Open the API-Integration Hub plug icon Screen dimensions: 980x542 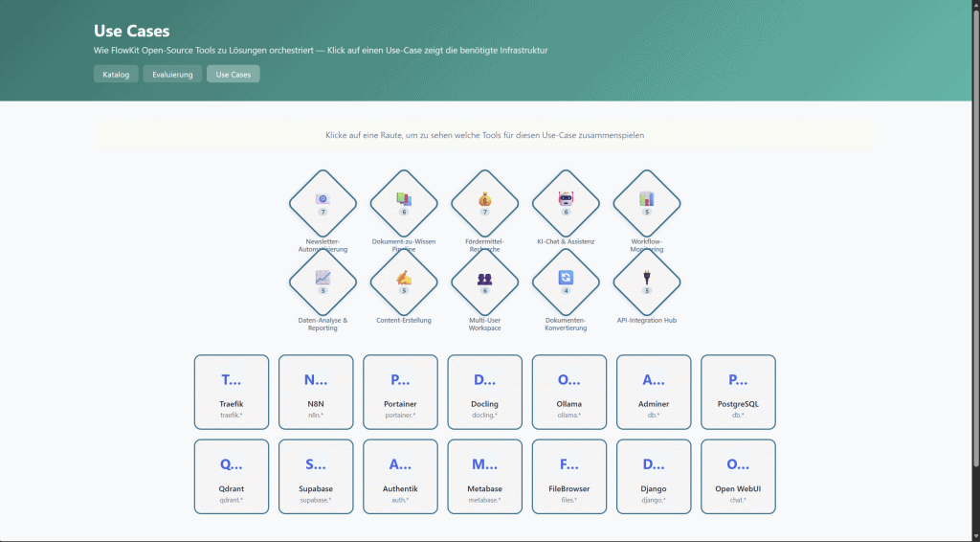(647, 279)
